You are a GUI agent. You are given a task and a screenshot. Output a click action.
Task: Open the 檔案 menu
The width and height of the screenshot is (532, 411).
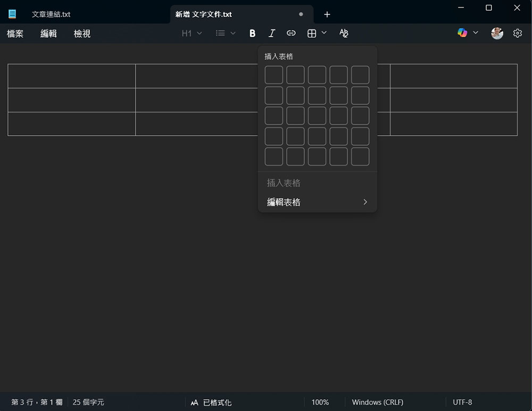point(15,33)
